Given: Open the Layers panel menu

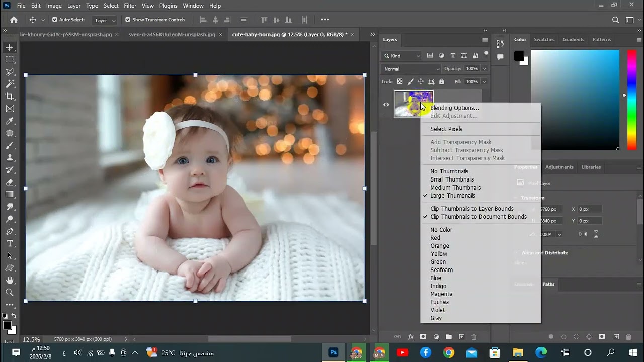Looking at the screenshot, I should click(x=485, y=40).
